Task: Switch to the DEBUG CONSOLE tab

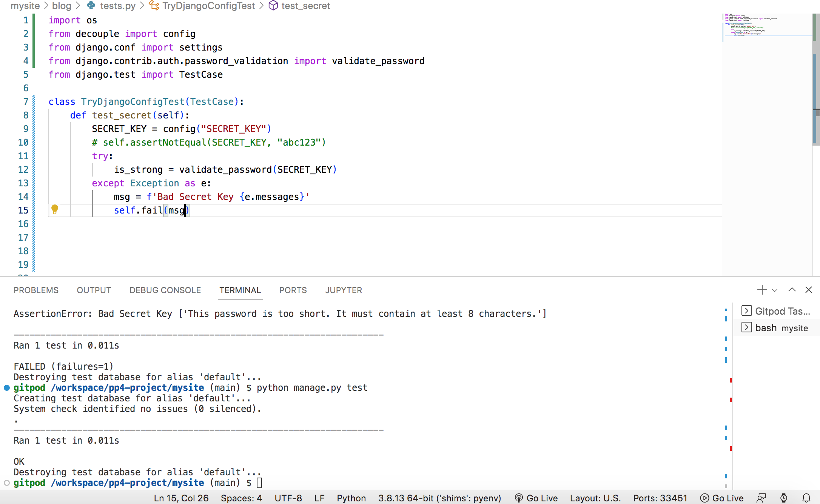Action: pyautogui.click(x=165, y=290)
